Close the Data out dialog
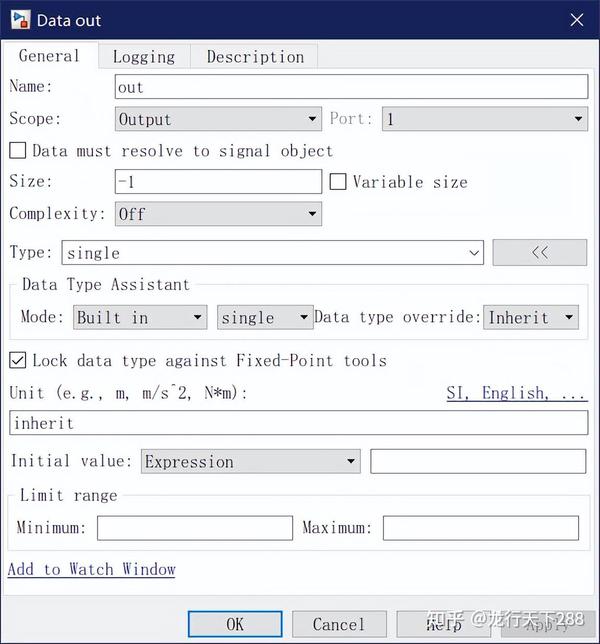The height and width of the screenshot is (644, 600). [577, 20]
